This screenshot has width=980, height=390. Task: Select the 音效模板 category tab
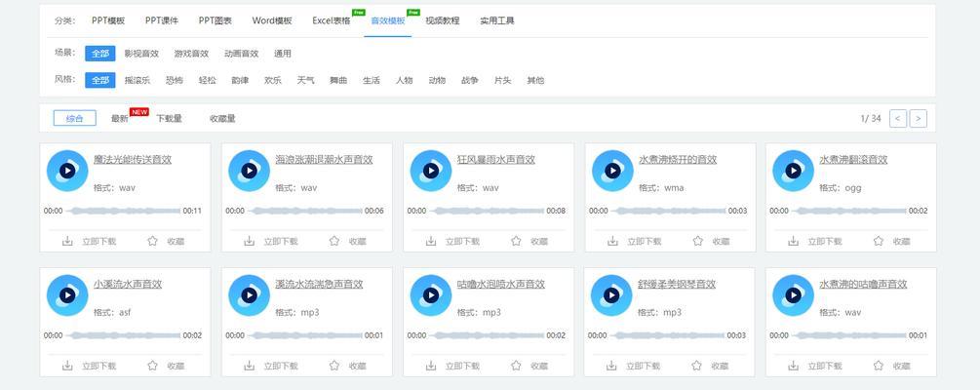tap(387, 20)
